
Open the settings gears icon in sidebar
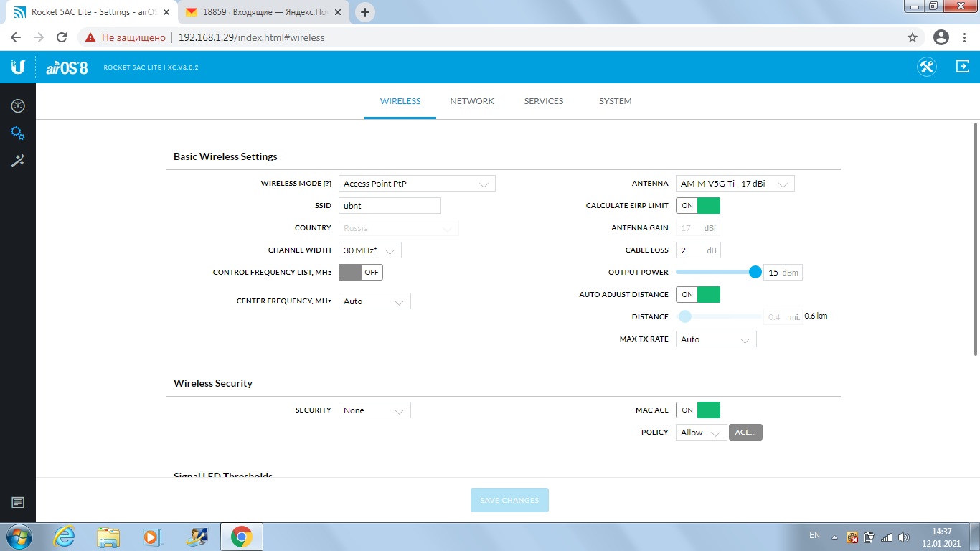click(x=18, y=133)
